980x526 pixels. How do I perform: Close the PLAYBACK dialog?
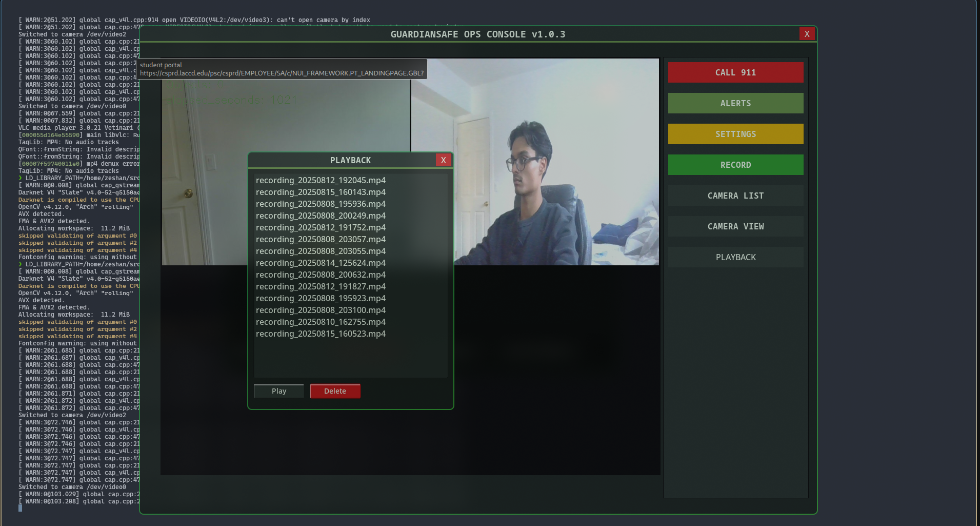coord(443,160)
